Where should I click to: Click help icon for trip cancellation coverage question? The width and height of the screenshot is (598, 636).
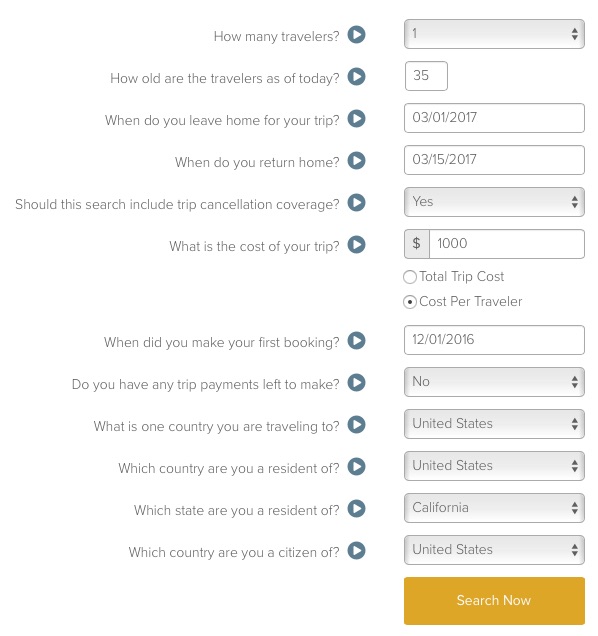pos(357,203)
